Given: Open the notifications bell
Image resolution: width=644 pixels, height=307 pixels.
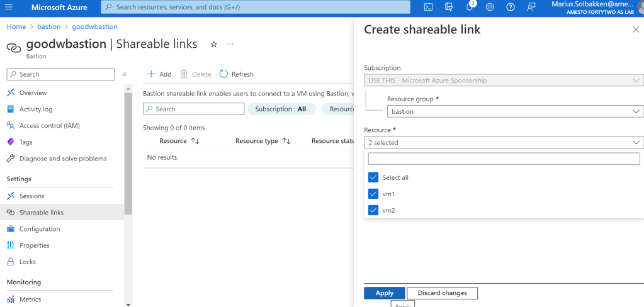Looking at the screenshot, I should tap(470, 8).
